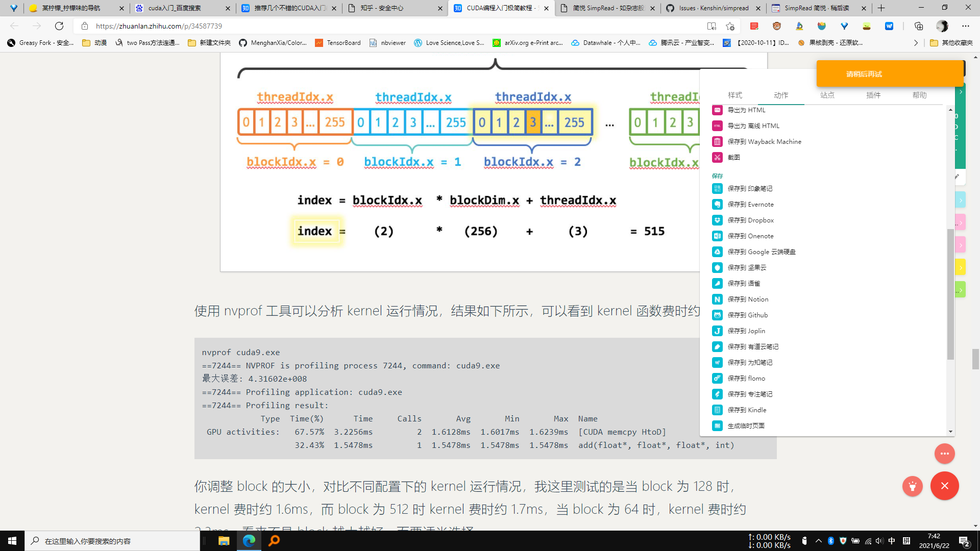Click the address bar URL field
Image resolution: width=980 pixels, height=551 pixels.
(x=357, y=26)
